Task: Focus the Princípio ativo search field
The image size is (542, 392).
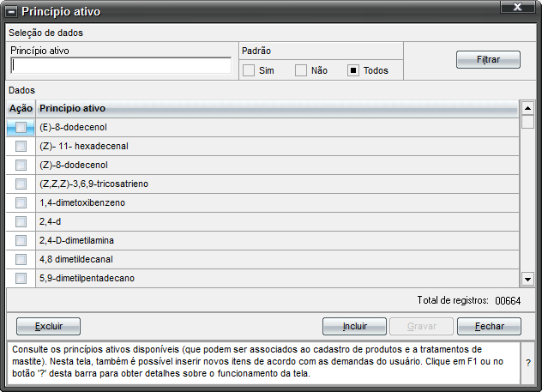Action: [121, 65]
